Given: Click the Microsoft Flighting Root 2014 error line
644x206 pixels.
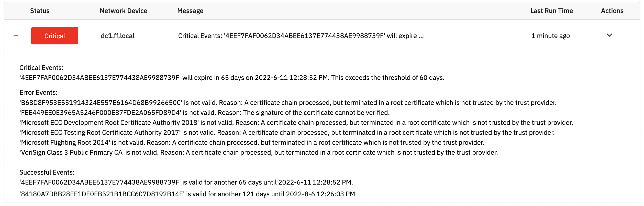Looking at the screenshot, I should tap(252, 142).
